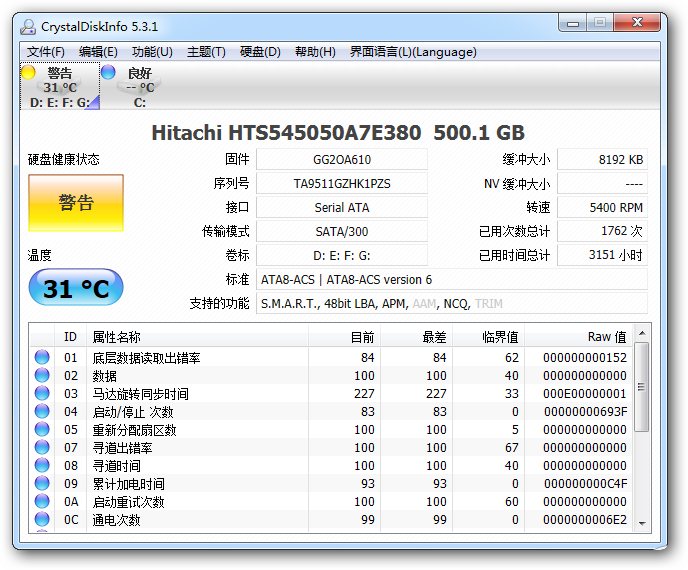This screenshot has width=688, height=570.
Task: Click status circle for attribute 02 数据
Action: 42,375
